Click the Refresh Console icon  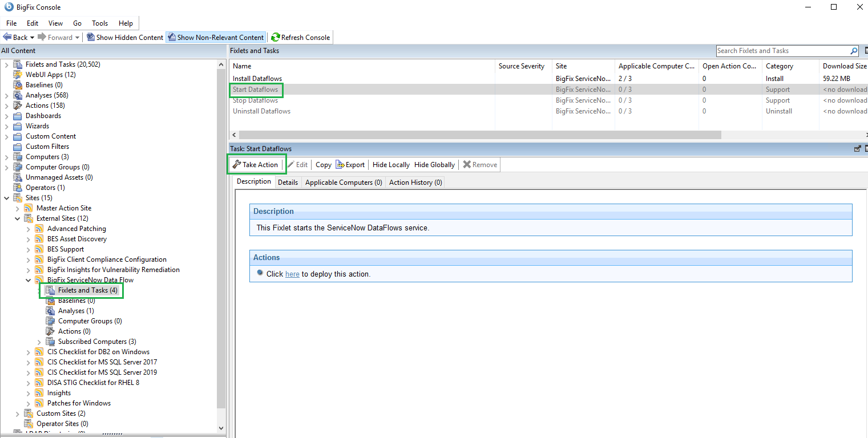point(275,37)
